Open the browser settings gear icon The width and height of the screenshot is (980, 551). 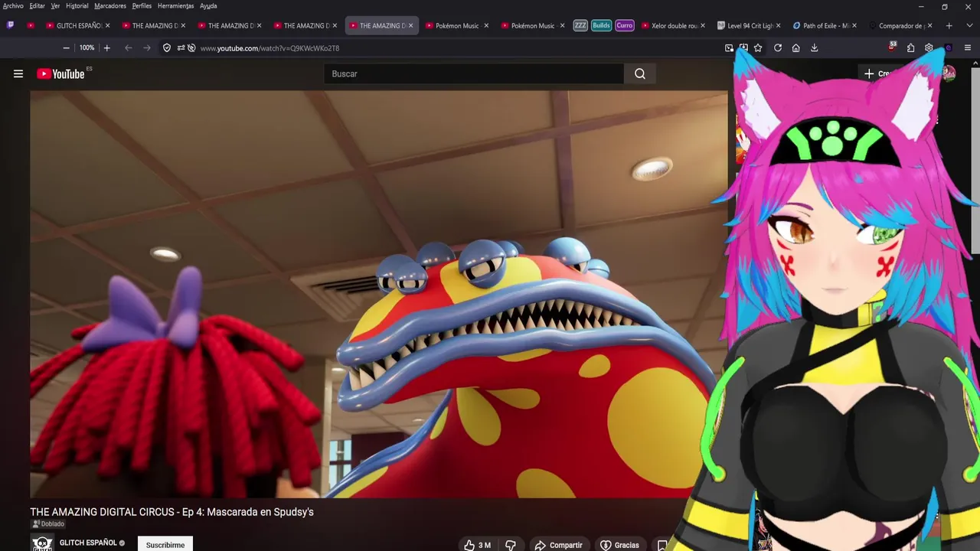coord(929,48)
